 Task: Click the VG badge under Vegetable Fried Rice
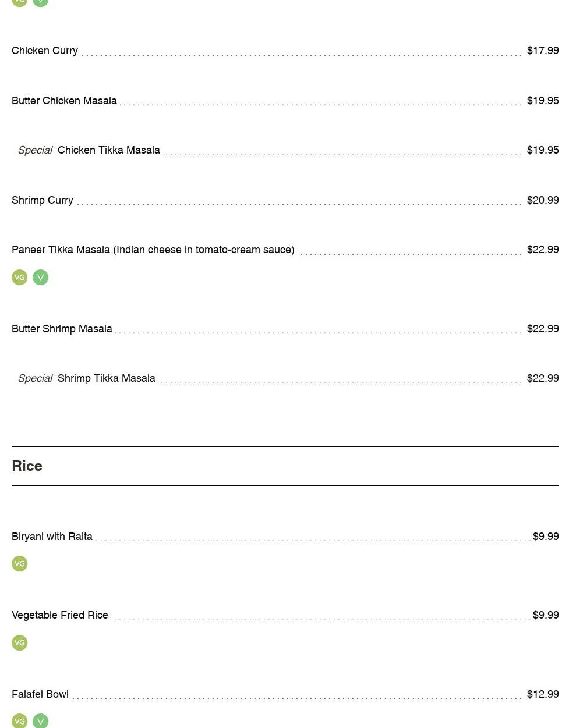[20, 643]
